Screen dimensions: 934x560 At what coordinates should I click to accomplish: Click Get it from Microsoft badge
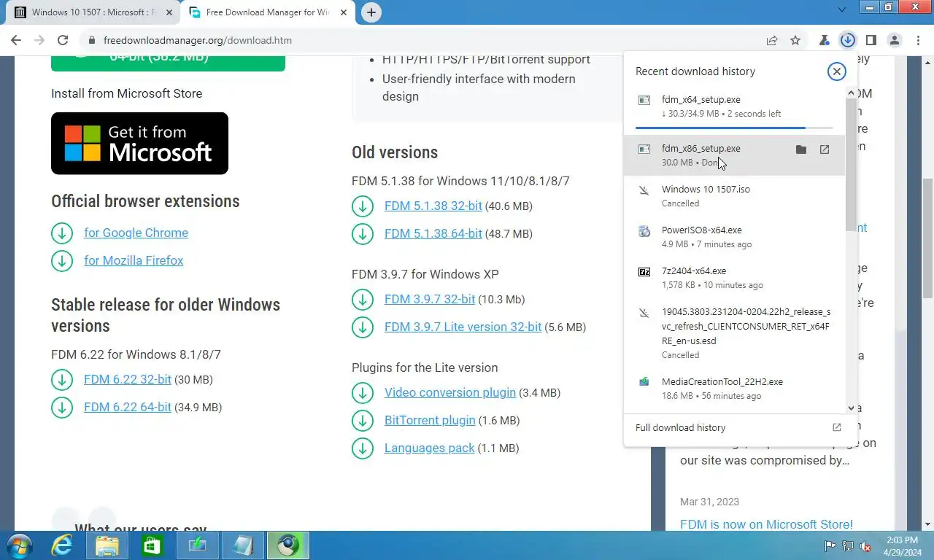click(139, 143)
